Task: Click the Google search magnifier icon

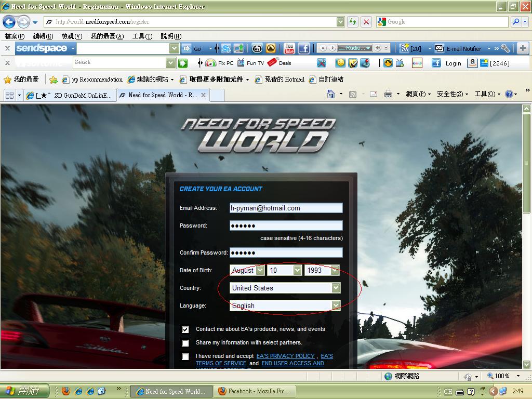Action: 516,22
